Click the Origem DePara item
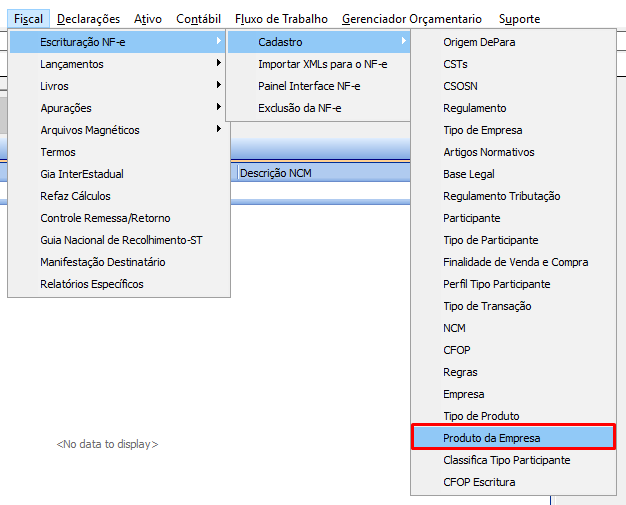The width and height of the screenshot is (626, 505). click(479, 42)
